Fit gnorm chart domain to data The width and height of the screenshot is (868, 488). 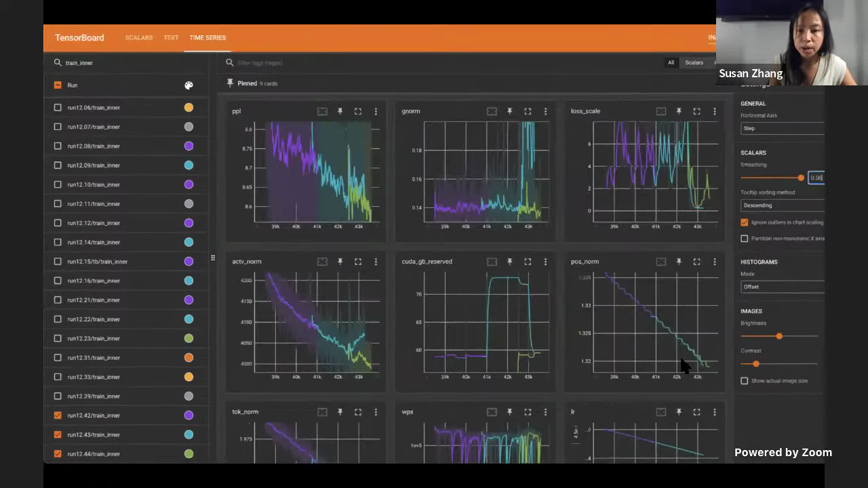492,111
